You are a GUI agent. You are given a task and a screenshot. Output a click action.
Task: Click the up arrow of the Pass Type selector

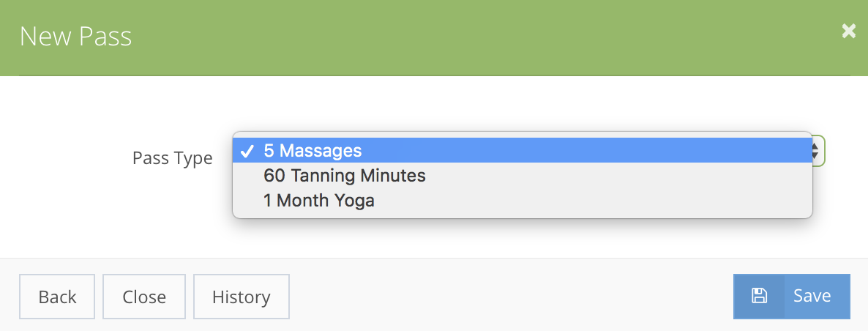click(815, 146)
